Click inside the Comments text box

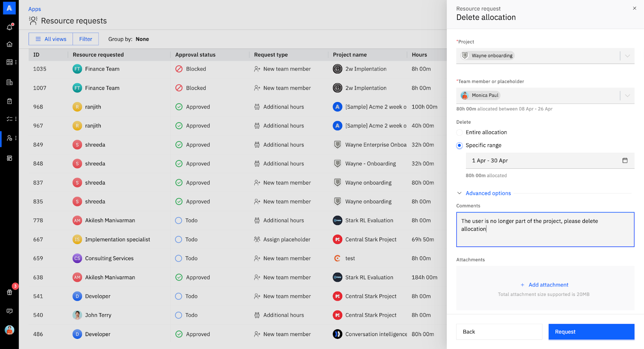545,229
